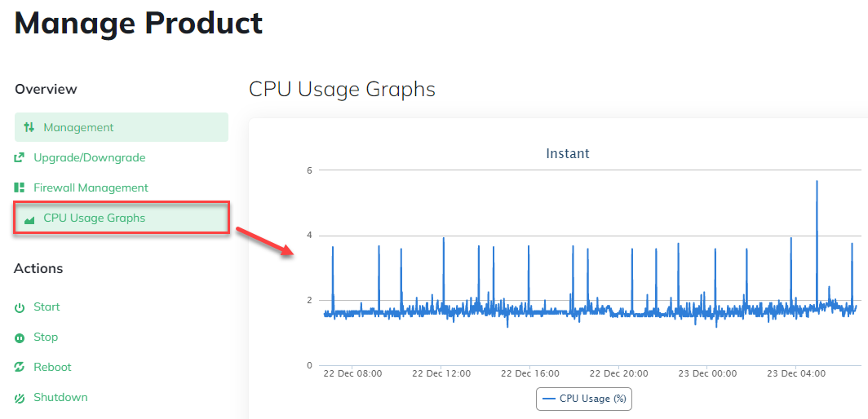
Task: Click the Start power icon
Action: [x=20, y=307]
